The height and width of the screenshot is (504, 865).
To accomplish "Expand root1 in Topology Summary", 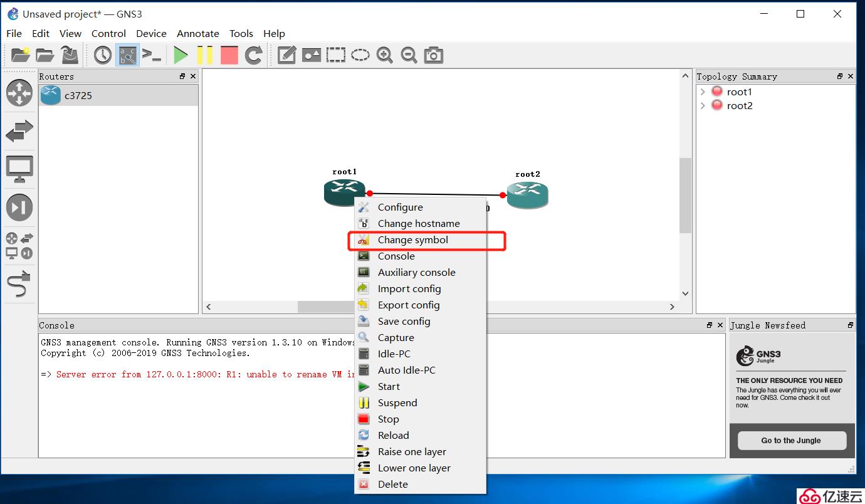I will pos(703,92).
